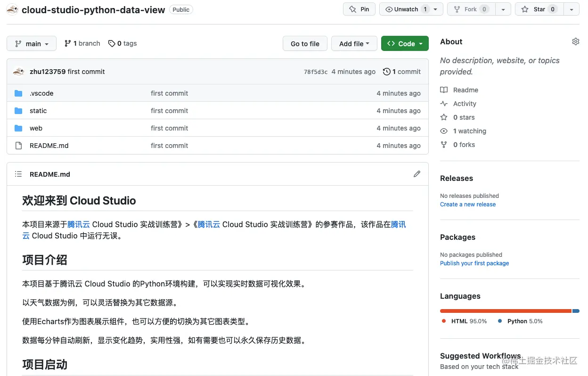
Task: Click Python 5.0% language entry
Action: pyautogui.click(x=520, y=321)
